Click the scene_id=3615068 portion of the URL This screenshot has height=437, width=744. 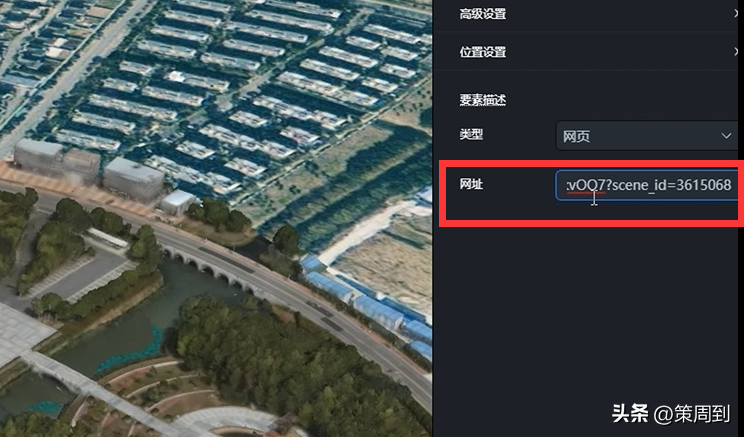(x=671, y=185)
